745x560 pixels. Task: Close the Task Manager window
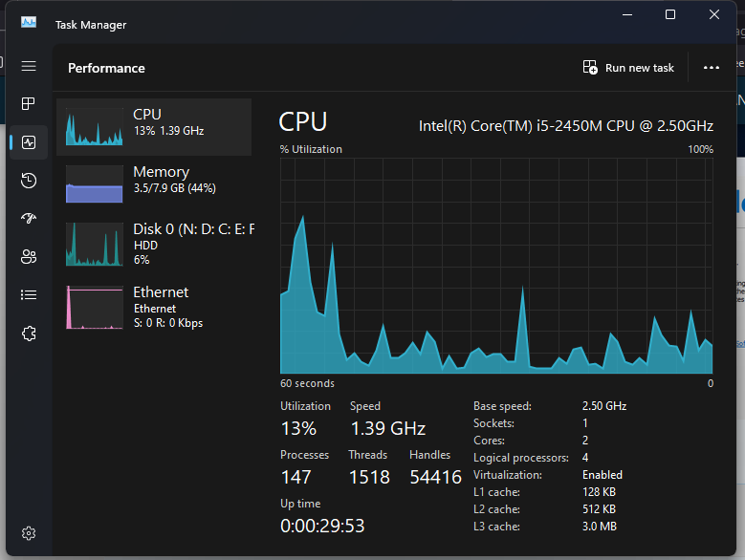click(x=713, y=14)
